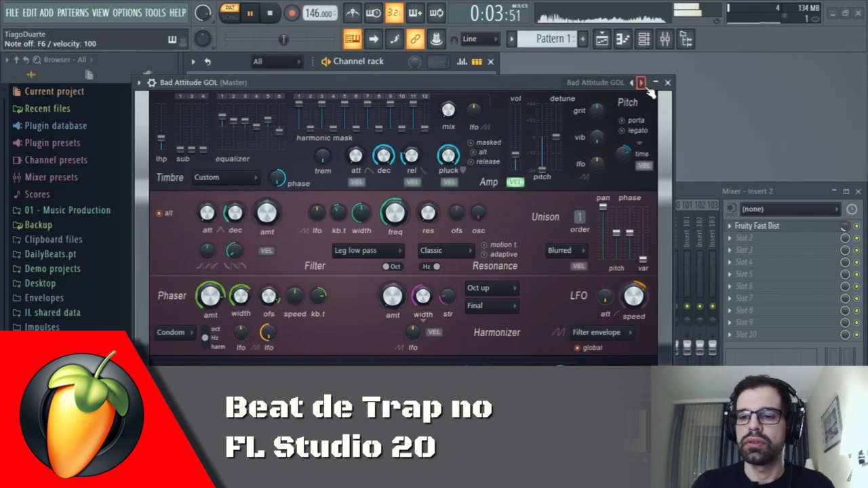868x488 pixels.
Task: Toggle countdown before recording (3.2.1) icon
Action: [x=394, y=13]
